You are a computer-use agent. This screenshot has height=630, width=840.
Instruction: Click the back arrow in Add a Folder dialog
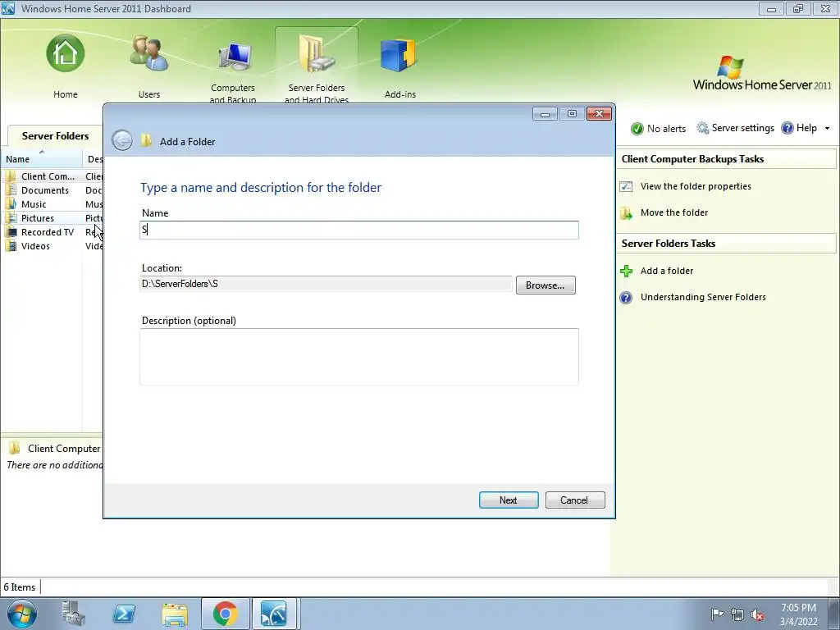[x=122, y=141]
